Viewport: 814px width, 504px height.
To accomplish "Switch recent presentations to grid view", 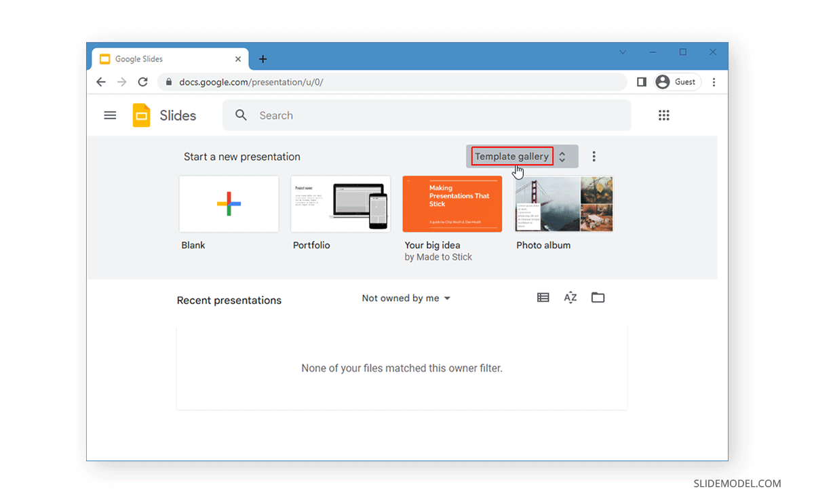I will [x=543, y=297].
